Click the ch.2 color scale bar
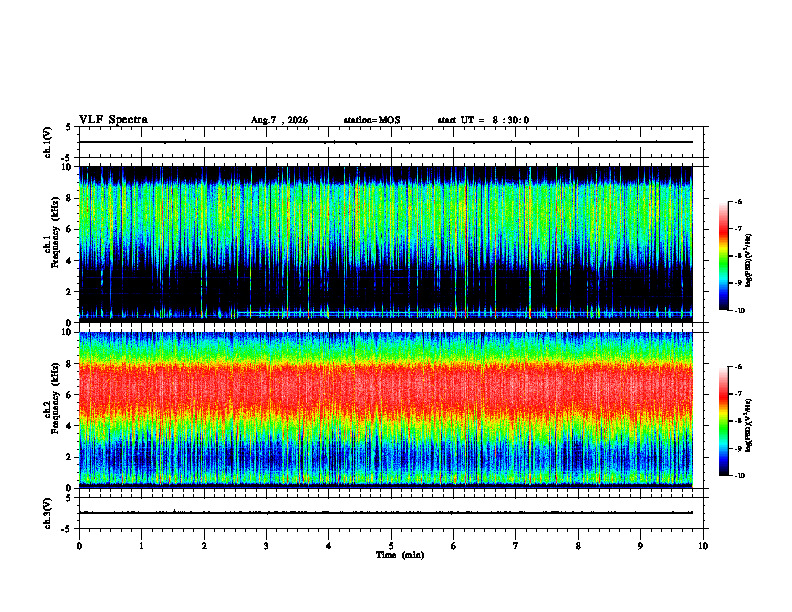 point(723,421)
